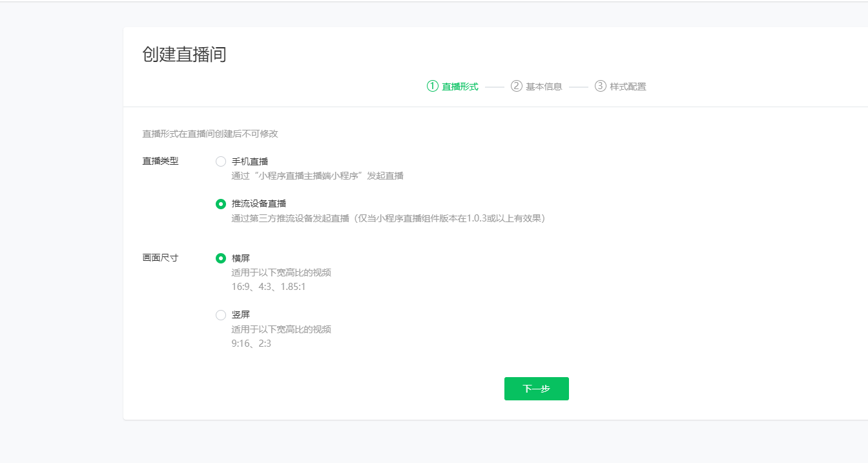Click 适用于以下宽高比的视频 under 竖屏
The height and width of the screenshot is (463, 868).
click(x=282, y=329)
